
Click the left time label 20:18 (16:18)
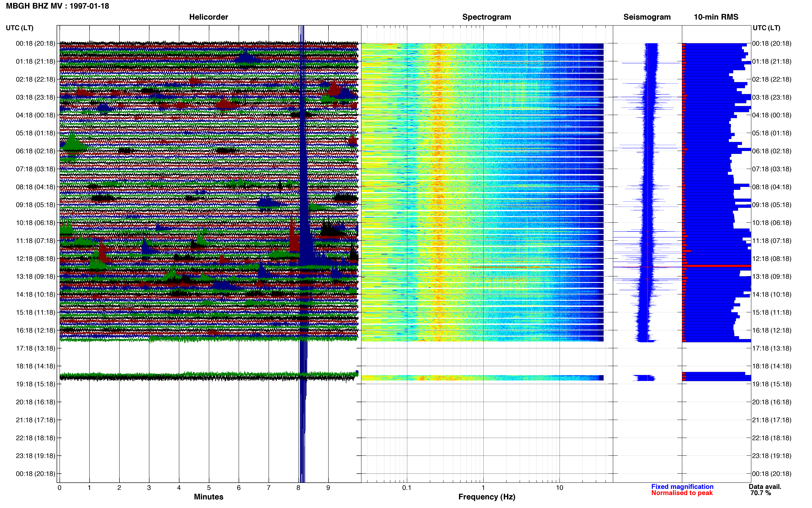[36, 402]
